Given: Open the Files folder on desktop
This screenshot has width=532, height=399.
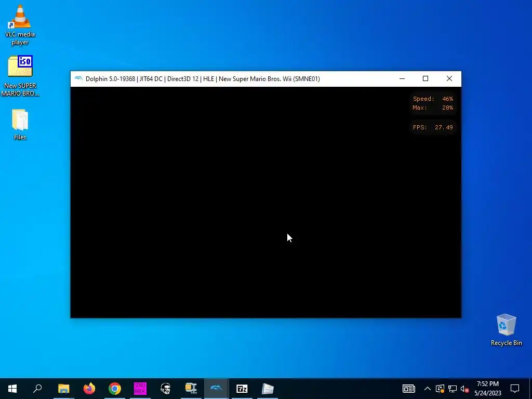Looking at the screenshot, I should (x=20, y=124).
